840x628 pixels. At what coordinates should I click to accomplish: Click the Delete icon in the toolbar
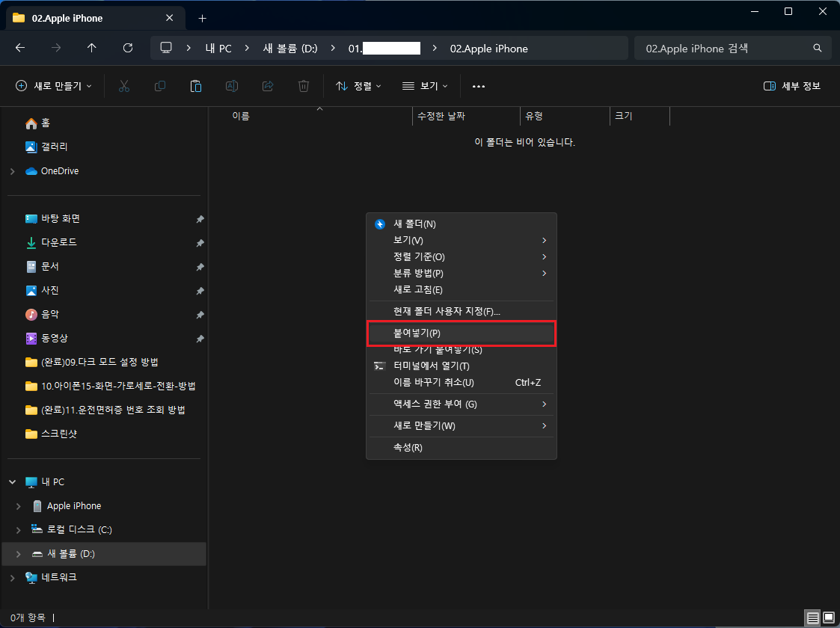tap(303, 86)
